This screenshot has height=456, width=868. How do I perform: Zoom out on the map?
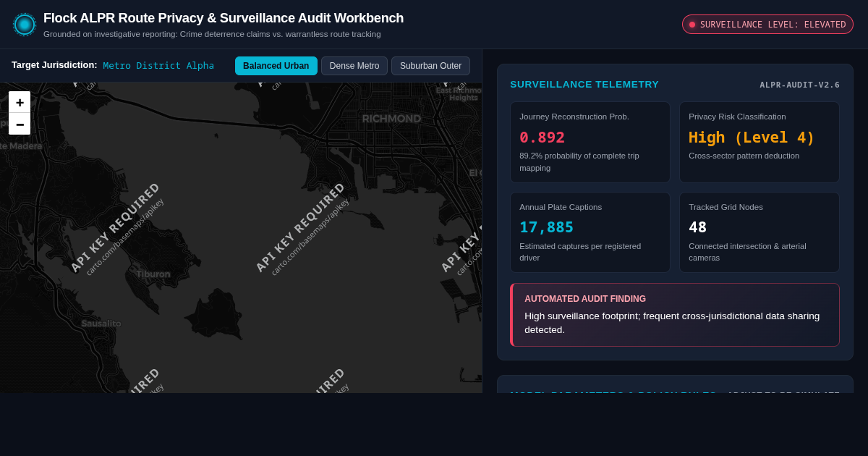pyautogui.click(x=20, y=124)
